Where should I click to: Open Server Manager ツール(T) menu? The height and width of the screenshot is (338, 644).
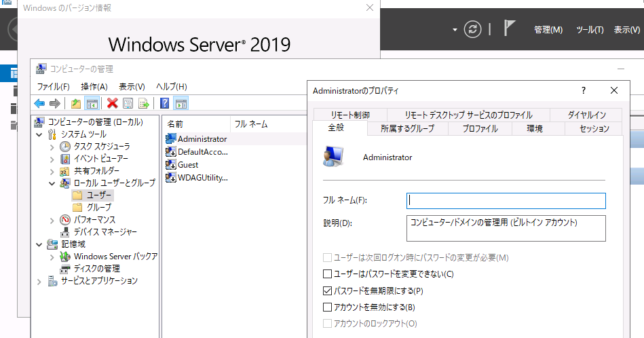tap(590, 30)
